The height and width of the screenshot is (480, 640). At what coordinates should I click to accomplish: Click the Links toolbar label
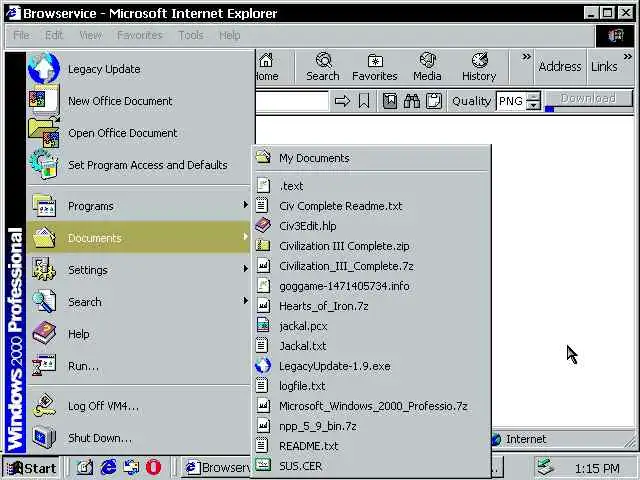[x=604, y=67]
